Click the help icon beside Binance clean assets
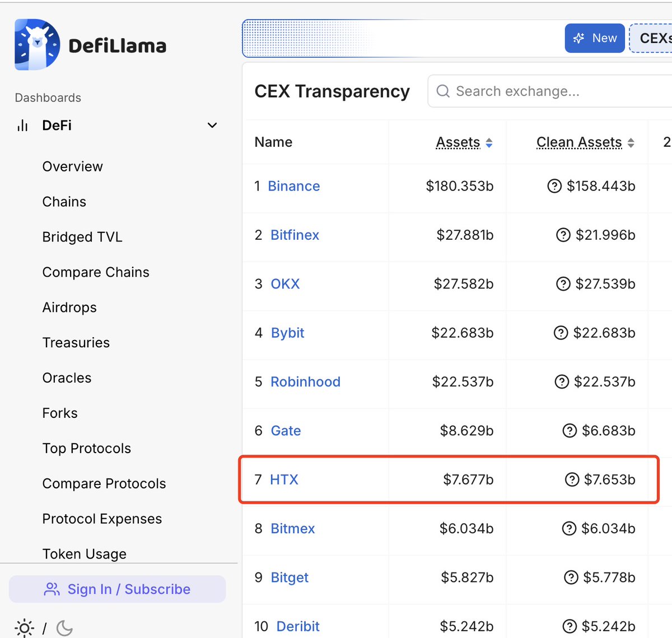Screen dimensions: 672x638 point(554,186)
